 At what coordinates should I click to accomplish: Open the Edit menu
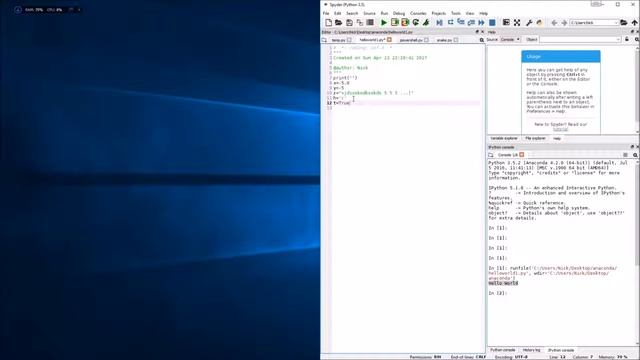pos(338,13)
